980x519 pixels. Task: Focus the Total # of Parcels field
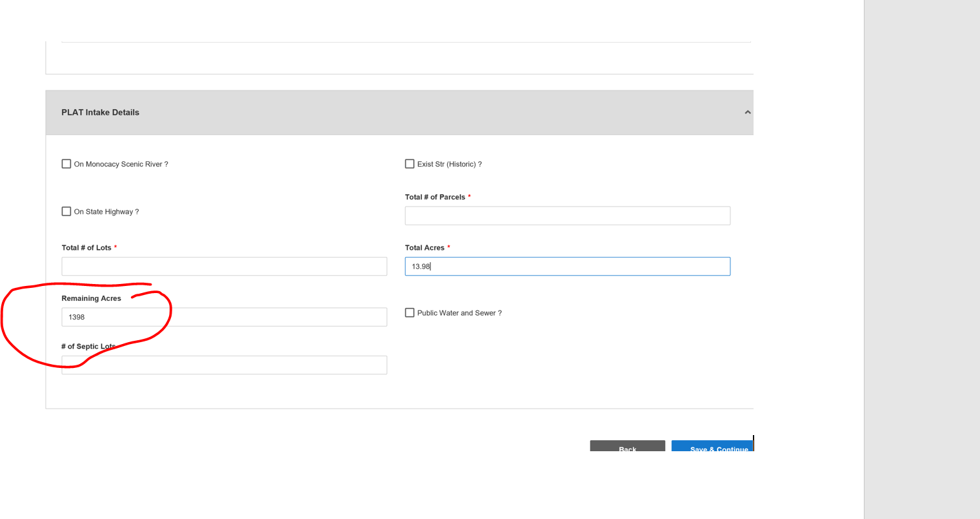[x=568, y=216]
